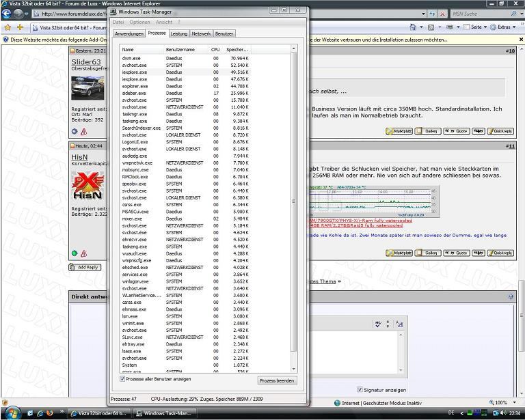525x420 pixels.
Task: Click the Show Desktop quick launch icon
Action: (x=30, y=413)
